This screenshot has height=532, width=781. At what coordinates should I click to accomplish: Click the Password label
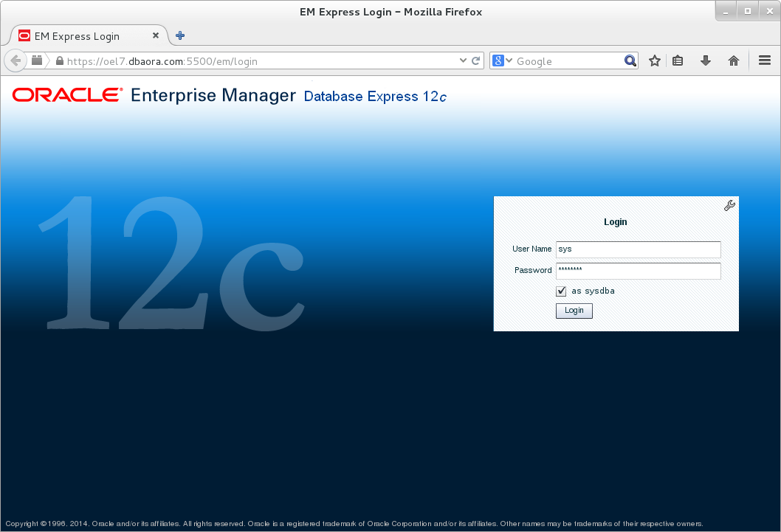pos(533,270)
